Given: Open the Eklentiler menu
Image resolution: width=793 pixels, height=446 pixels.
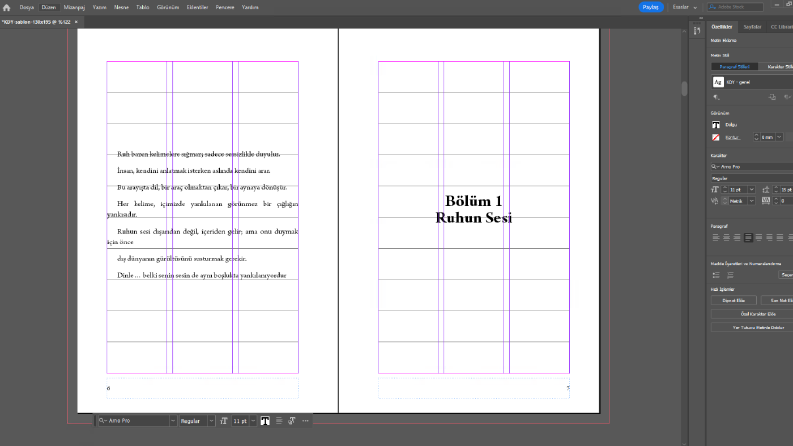Looking at the screenshot, I should (x=197, y=8).
